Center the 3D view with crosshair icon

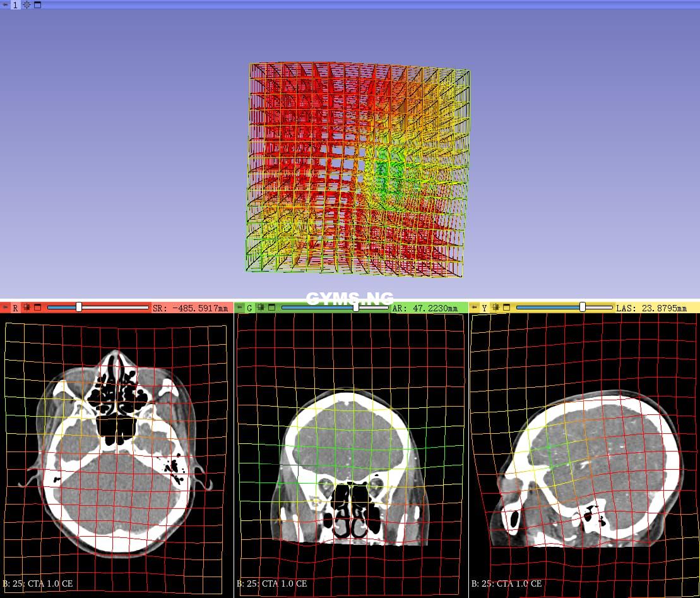27,4
